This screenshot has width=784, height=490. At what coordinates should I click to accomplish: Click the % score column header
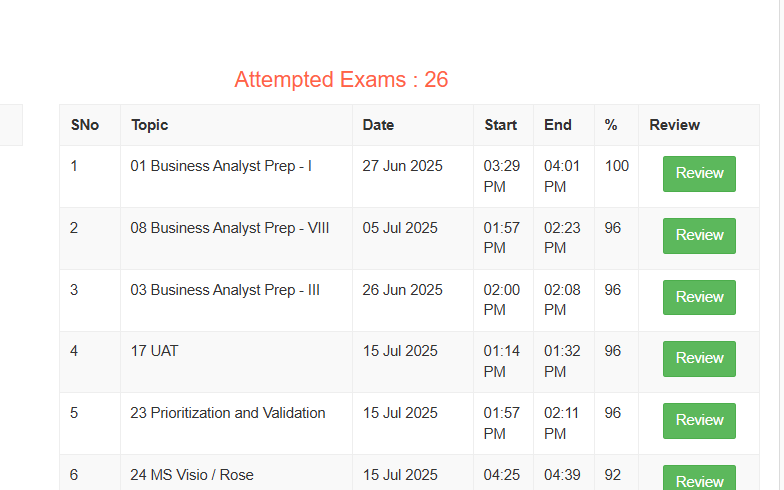click(611, 125)
